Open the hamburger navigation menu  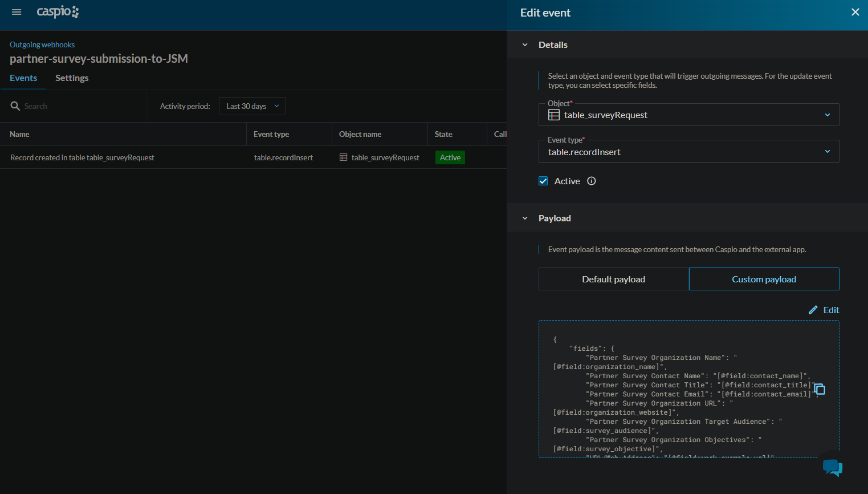pos(17,12)
